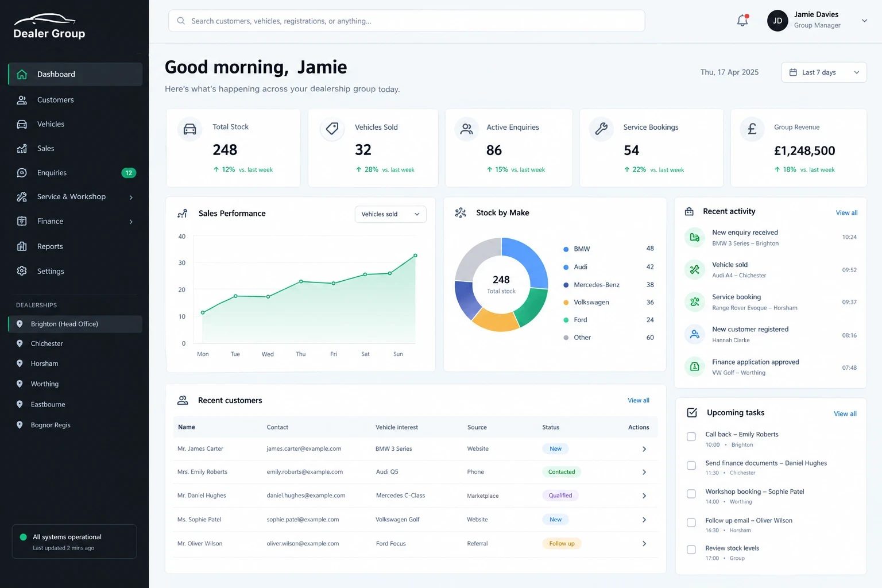Open James Carter row arrow

click(644, 449)
